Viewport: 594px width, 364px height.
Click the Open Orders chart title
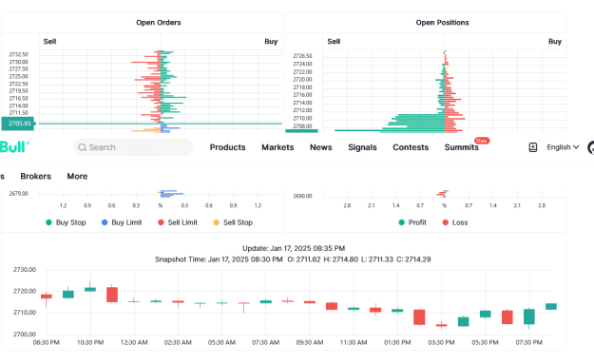click(159, 23)
